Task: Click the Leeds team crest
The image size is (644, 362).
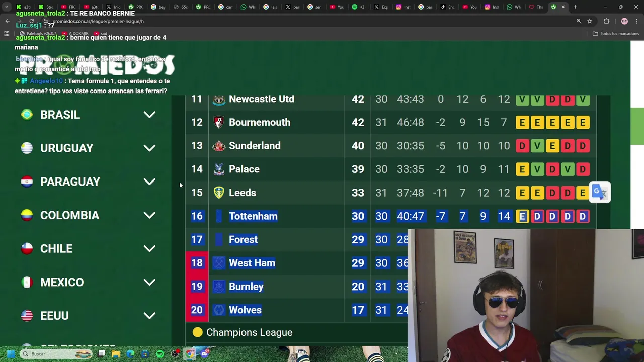Action: pos(219,193)
